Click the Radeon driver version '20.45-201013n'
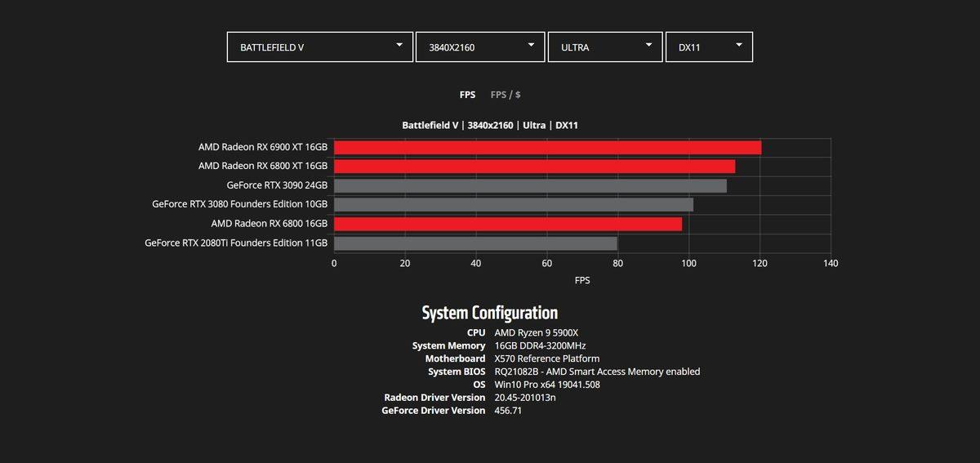The image size is (980, 463). (525, 398)
